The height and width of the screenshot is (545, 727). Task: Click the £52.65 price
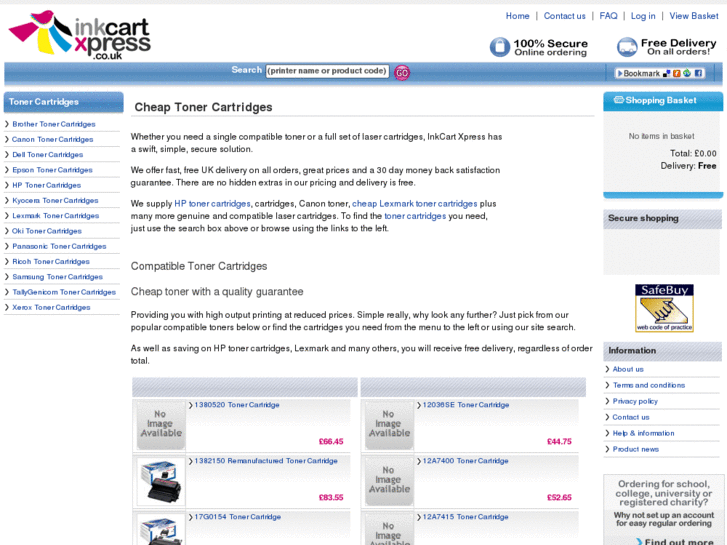[559, 498]
